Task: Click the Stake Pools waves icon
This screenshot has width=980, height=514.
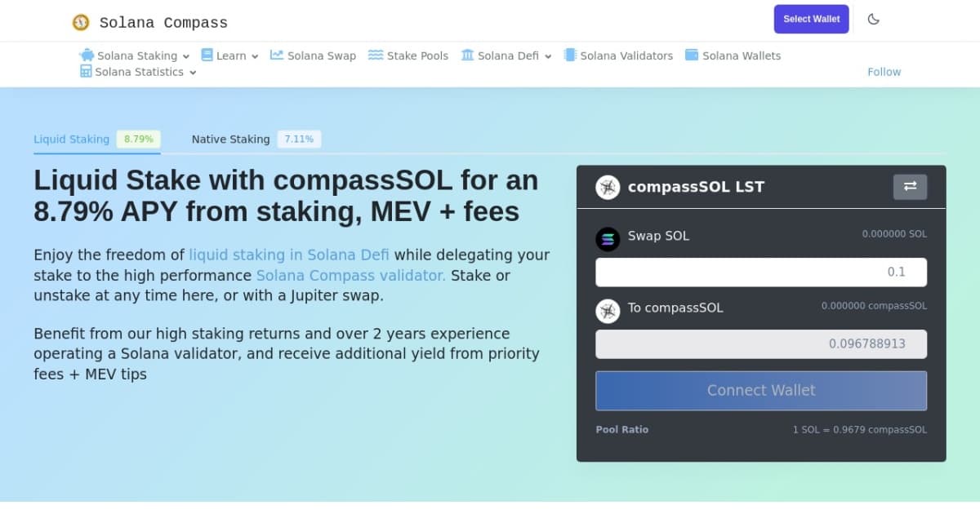Action: point(376,55)
